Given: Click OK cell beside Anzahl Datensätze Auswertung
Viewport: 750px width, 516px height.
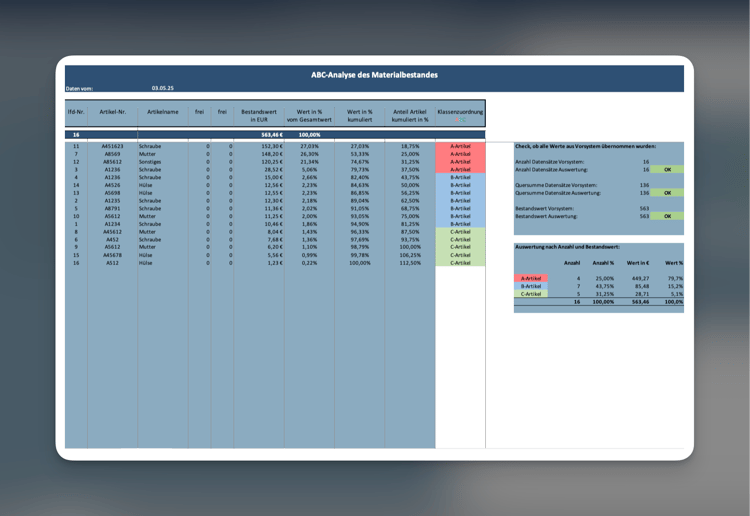Looking at the screenshot, I should pyautogui.click(x=667, y=169).
